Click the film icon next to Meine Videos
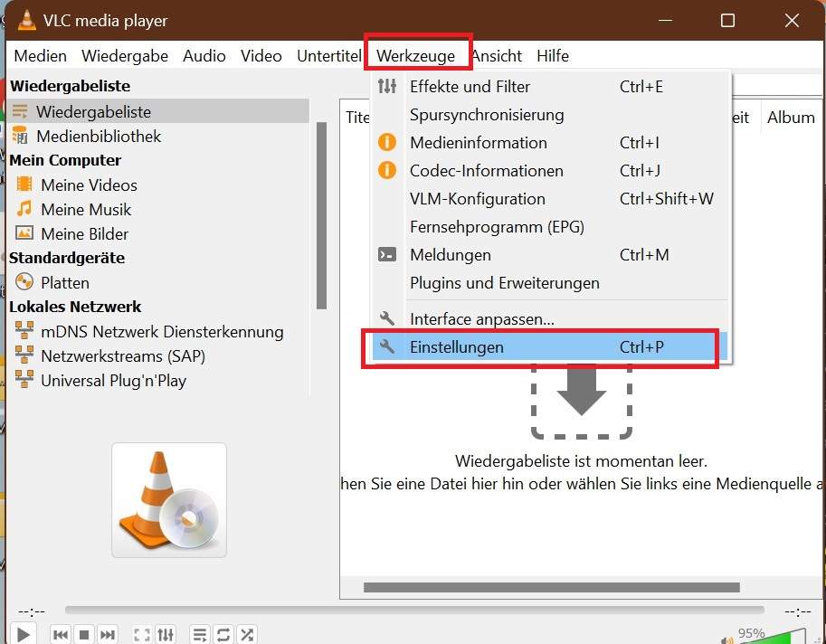The width and height of the screenshot is (826, 644). [x=24, y=184]
